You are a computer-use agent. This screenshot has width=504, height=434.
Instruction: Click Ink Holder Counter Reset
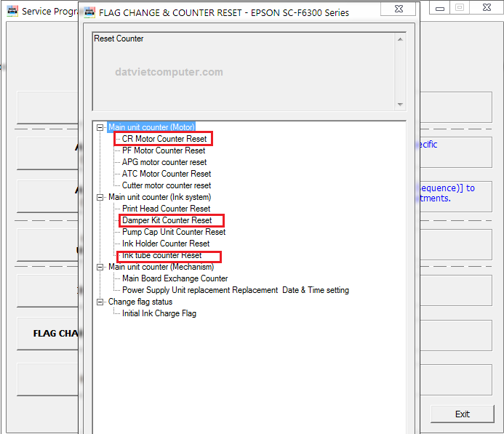pos(166,244)
